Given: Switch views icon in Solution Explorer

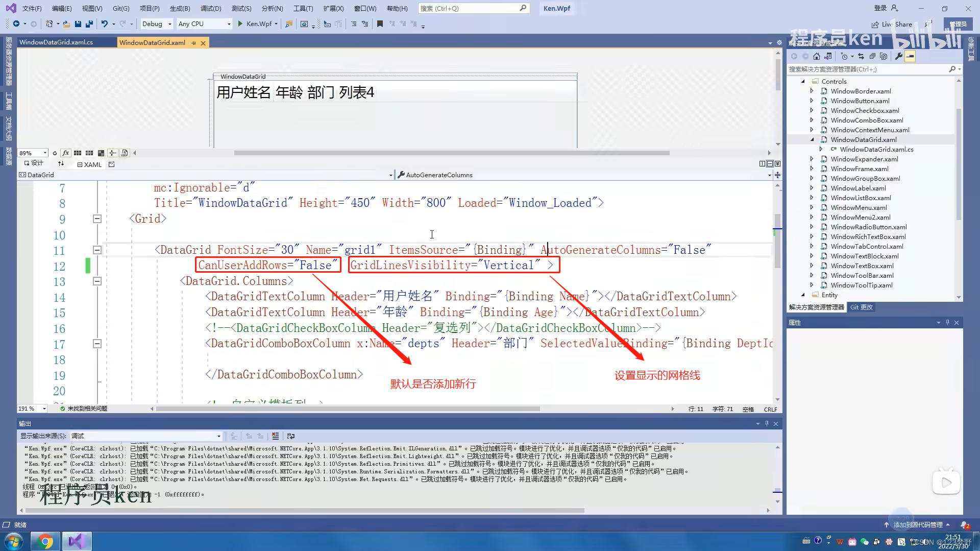Looking at the screenshot, I should pyautogui.click(x=828, y=56).
